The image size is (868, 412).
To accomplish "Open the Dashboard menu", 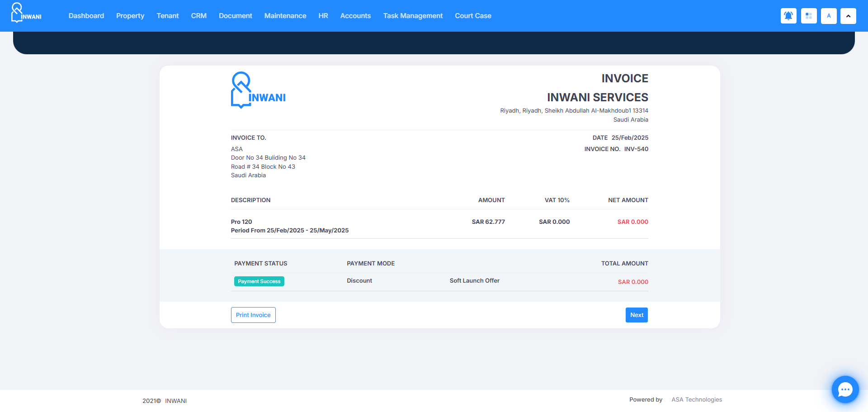I will (x=86, y=16).
